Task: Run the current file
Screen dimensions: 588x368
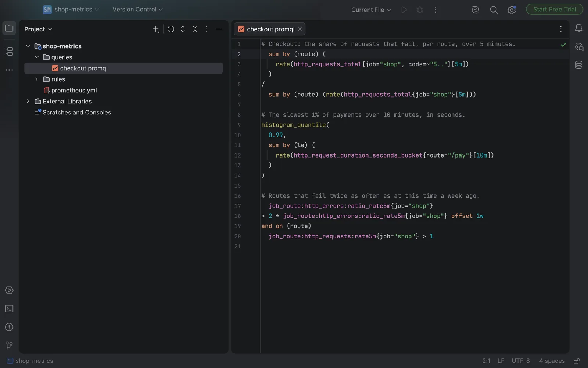Action: click(404, 10)
